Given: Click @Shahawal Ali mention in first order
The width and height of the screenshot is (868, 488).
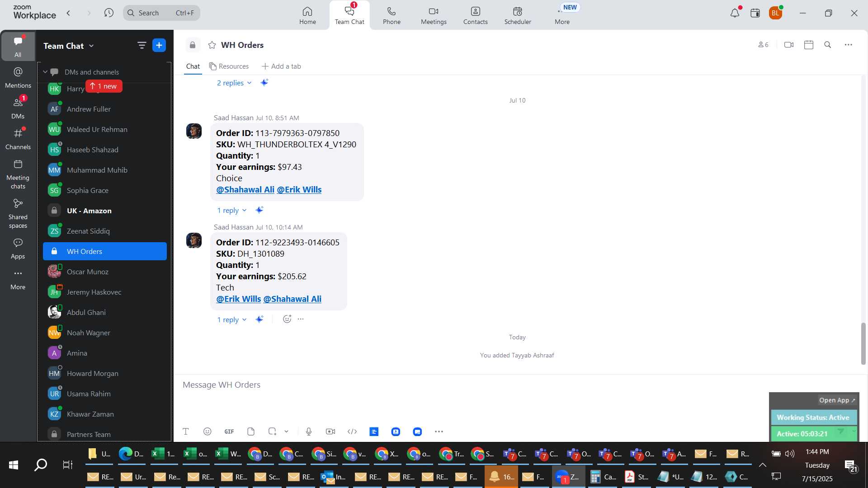Looking at the screenshot, I should click(245, 190).
